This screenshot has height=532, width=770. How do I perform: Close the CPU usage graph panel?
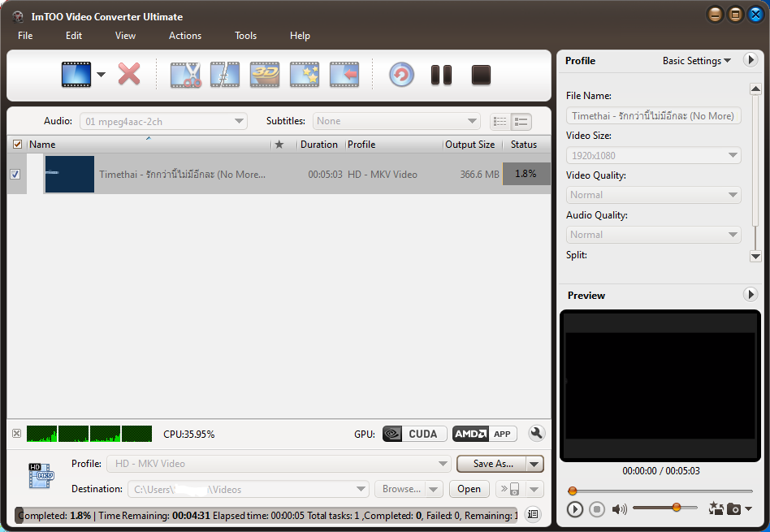pyautogui.click(x=17, y=433)
